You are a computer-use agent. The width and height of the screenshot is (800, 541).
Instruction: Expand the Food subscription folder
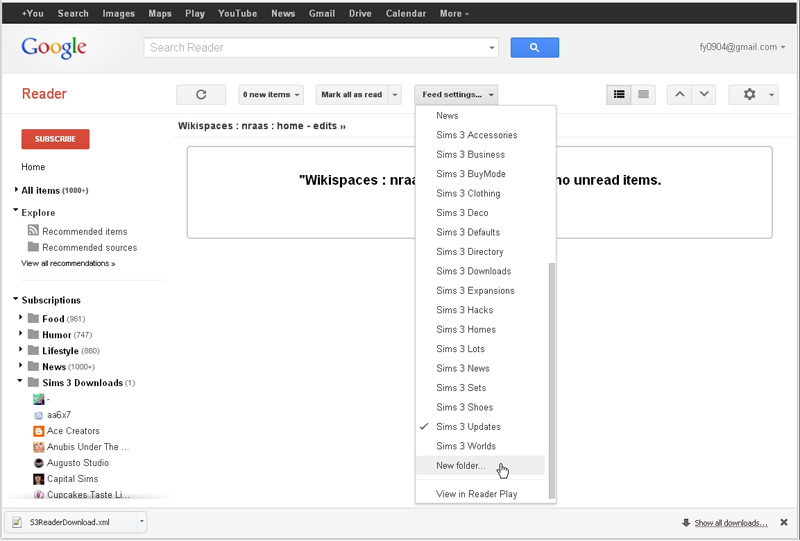coord(21,319)
